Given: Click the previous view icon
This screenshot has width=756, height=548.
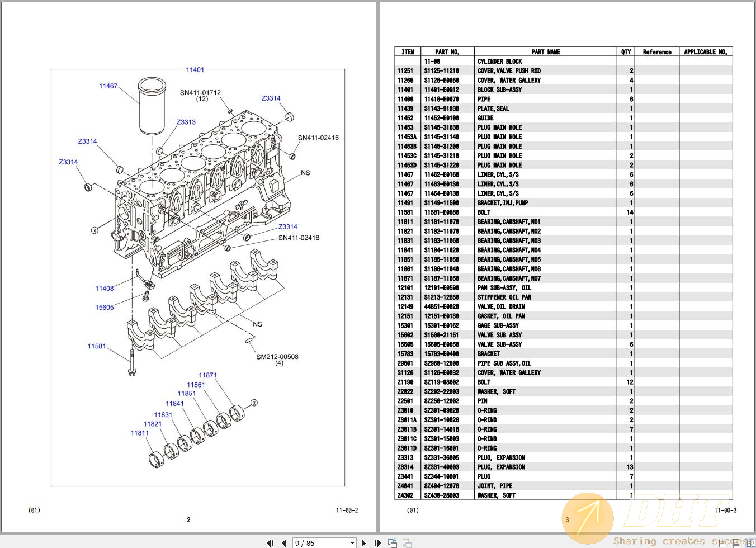Looking at the screenshot, I should [x=393, y=542].
